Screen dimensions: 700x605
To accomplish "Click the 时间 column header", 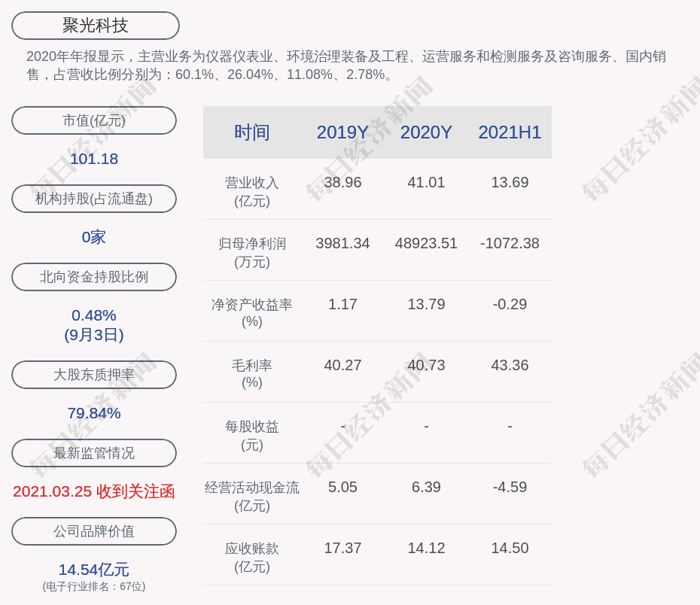I will pos(252,132).
